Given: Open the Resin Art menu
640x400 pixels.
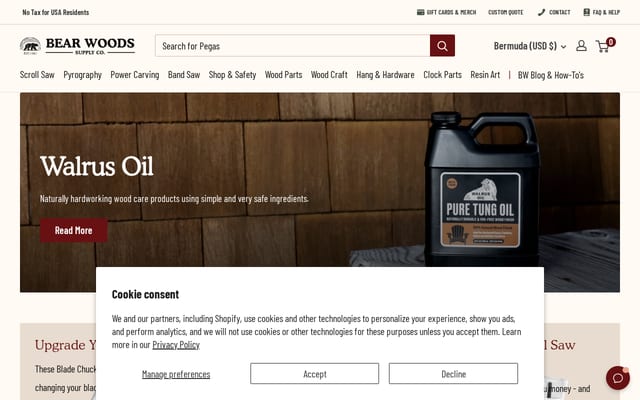Looking at the screenshot, I should point(485,75).
